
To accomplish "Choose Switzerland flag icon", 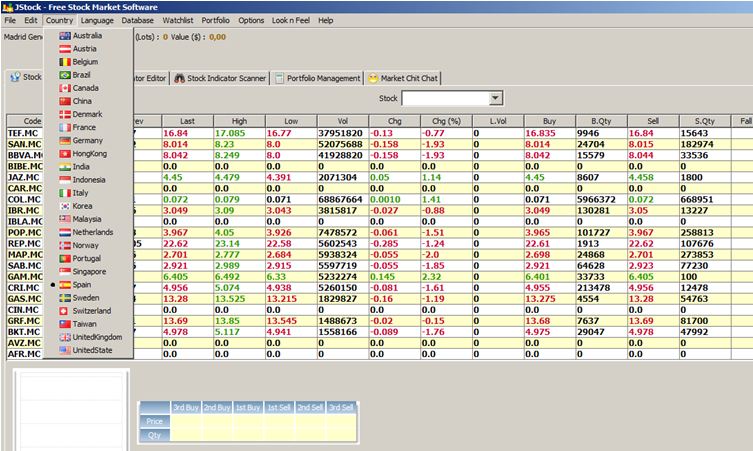I will [x=65, y=311].
